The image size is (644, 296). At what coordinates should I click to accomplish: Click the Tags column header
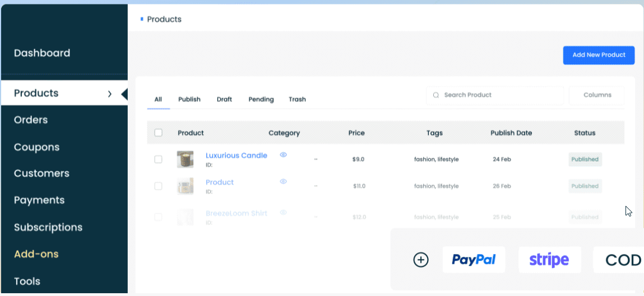pyautogui.click(x=434, y=133)
